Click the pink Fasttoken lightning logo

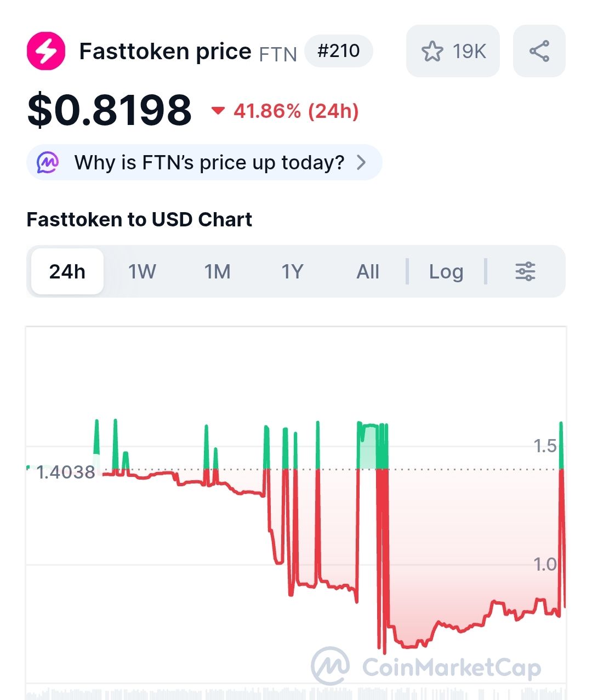coord(46,51)
